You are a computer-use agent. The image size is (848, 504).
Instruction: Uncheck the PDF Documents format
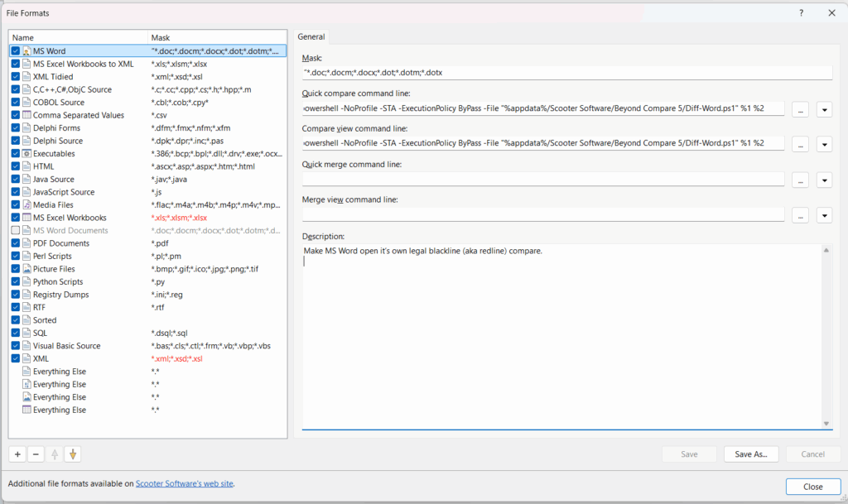pyautogui.click(x=16, y=243)
